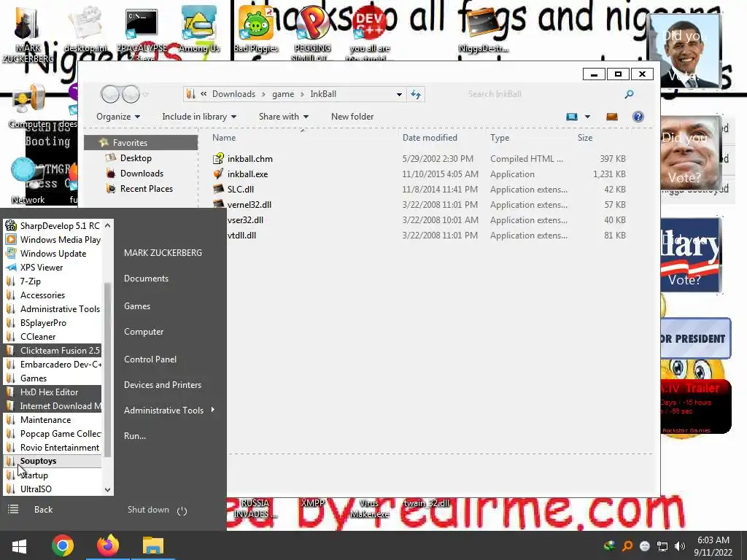Toggle the preview pane icon
The height and width of the screenshot is (560, 747).
click(612, 117)
